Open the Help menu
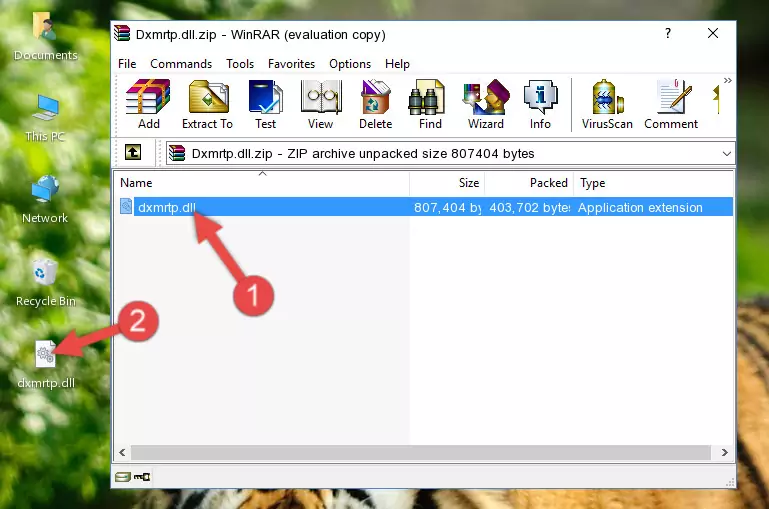 (397, 64)
